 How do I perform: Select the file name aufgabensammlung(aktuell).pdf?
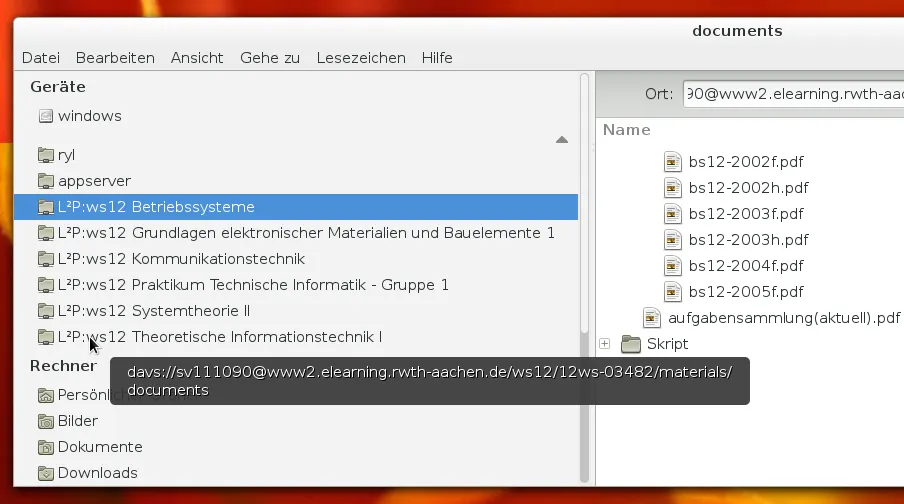click(784, 318)
